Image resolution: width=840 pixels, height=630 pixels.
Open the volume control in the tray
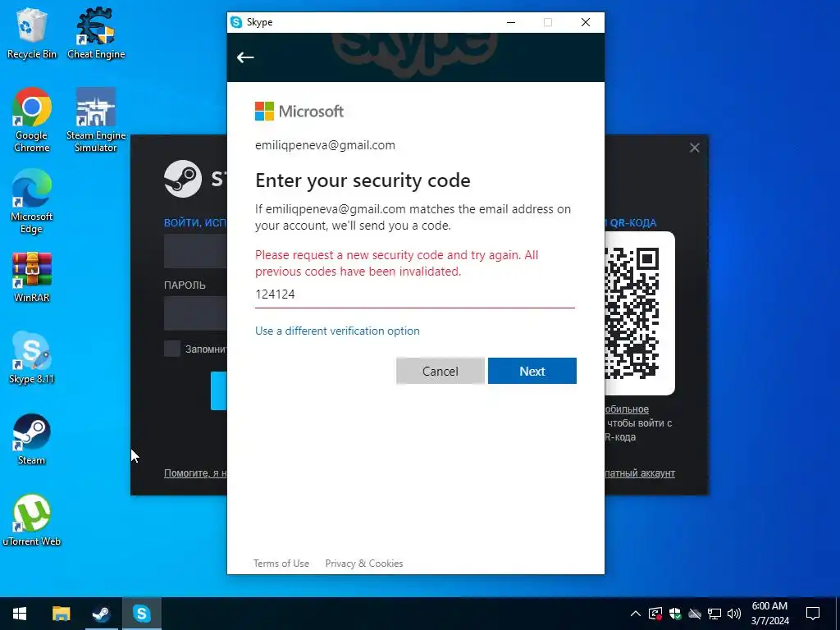click(x=734, y=614)
